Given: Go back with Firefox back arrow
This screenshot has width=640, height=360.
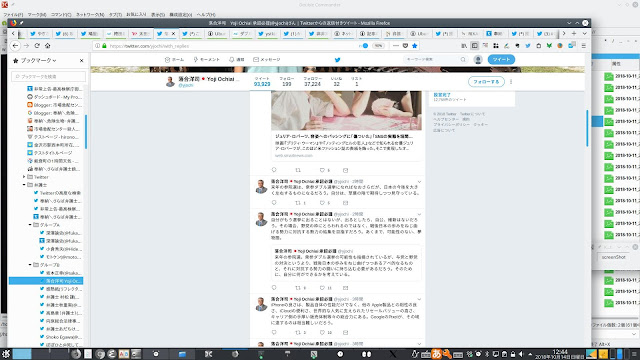Looking at the screenshot, I should point(15,46).
